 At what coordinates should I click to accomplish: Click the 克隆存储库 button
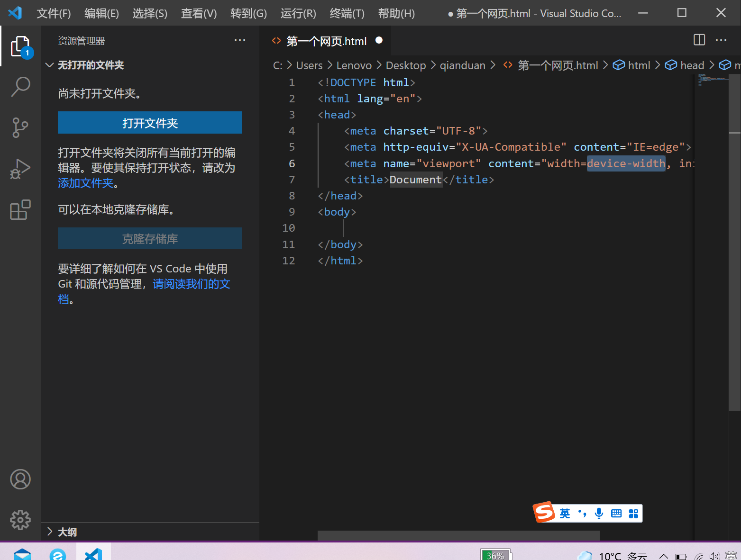coord(150,238)
